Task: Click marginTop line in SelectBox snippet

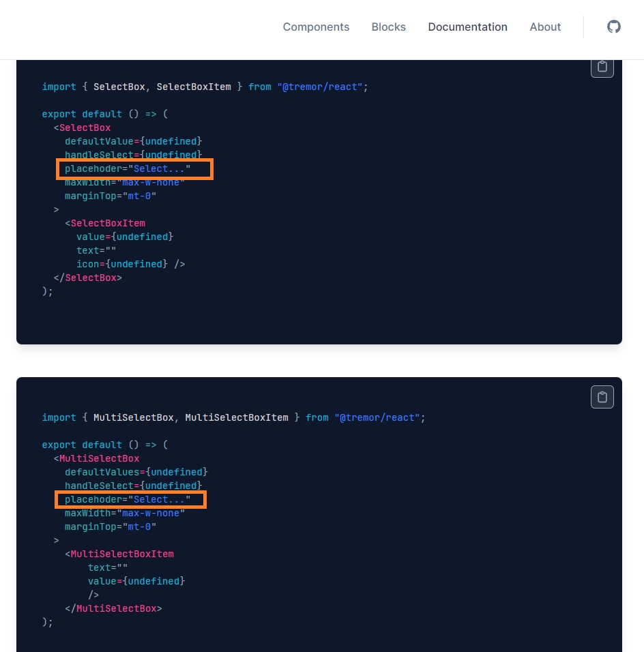Action: (x=111, y=196)
